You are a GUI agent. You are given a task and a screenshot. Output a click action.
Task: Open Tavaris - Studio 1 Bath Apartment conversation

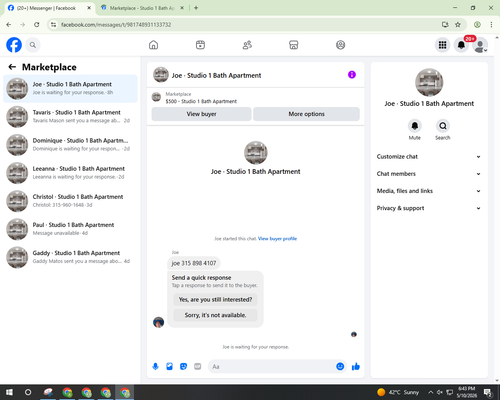(70, 117)
